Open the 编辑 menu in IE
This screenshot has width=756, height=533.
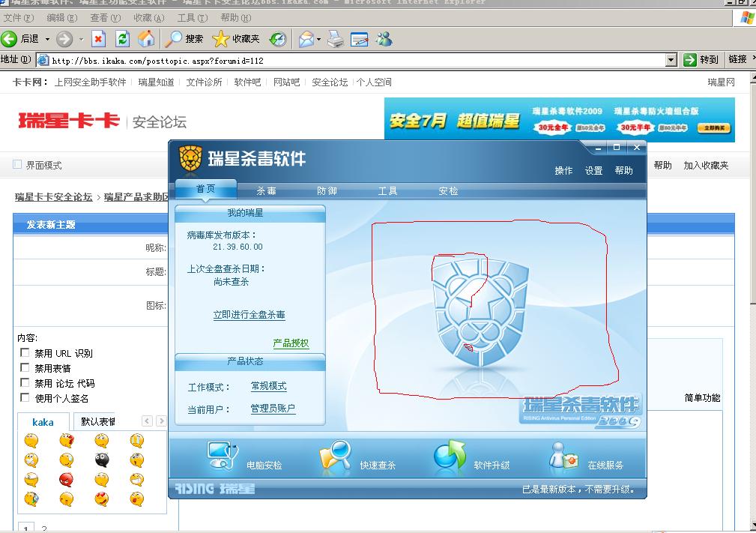pos(62,18)
